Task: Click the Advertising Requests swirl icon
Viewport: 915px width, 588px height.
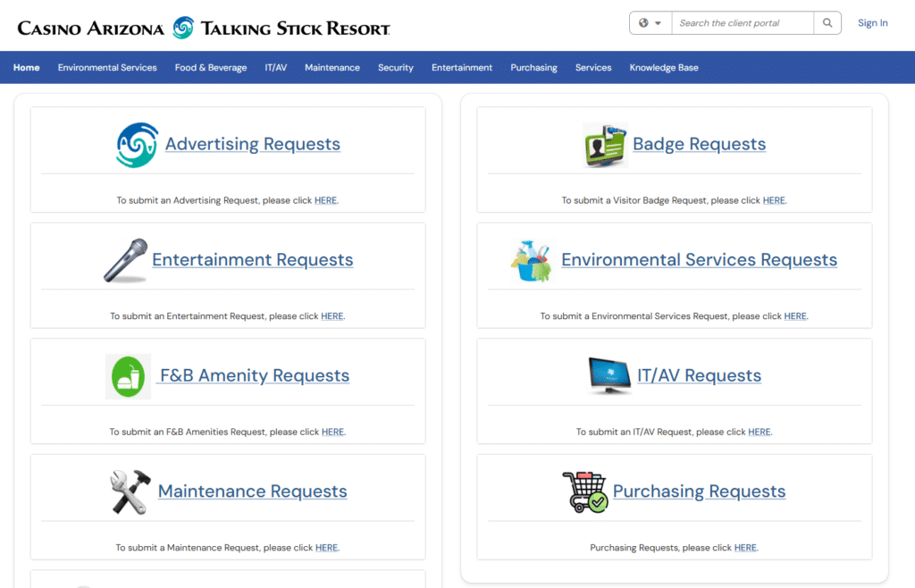Action: coord(137,145)
